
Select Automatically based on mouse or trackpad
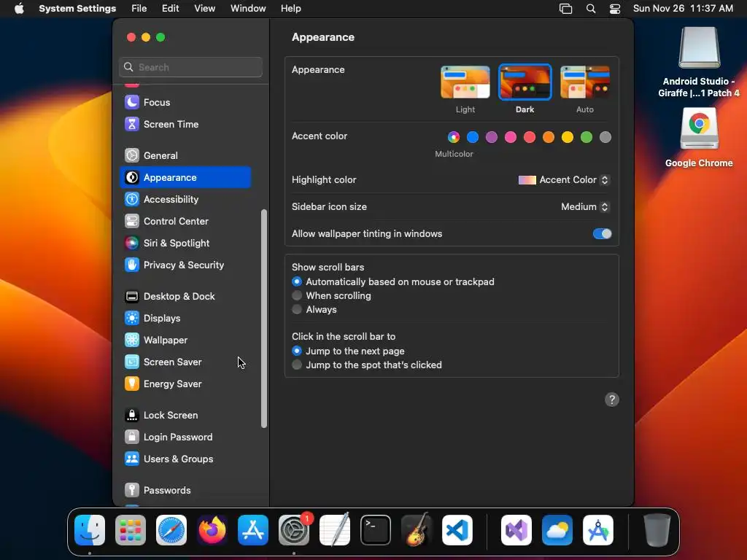297,282
